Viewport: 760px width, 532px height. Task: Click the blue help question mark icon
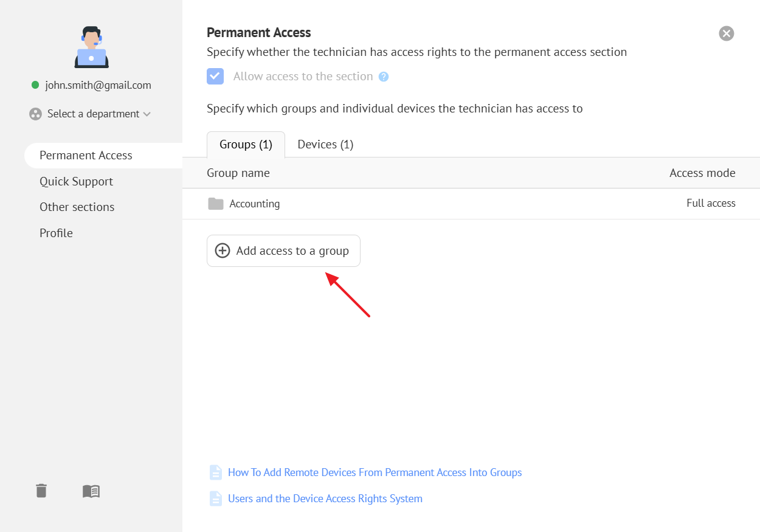[384, 77]
